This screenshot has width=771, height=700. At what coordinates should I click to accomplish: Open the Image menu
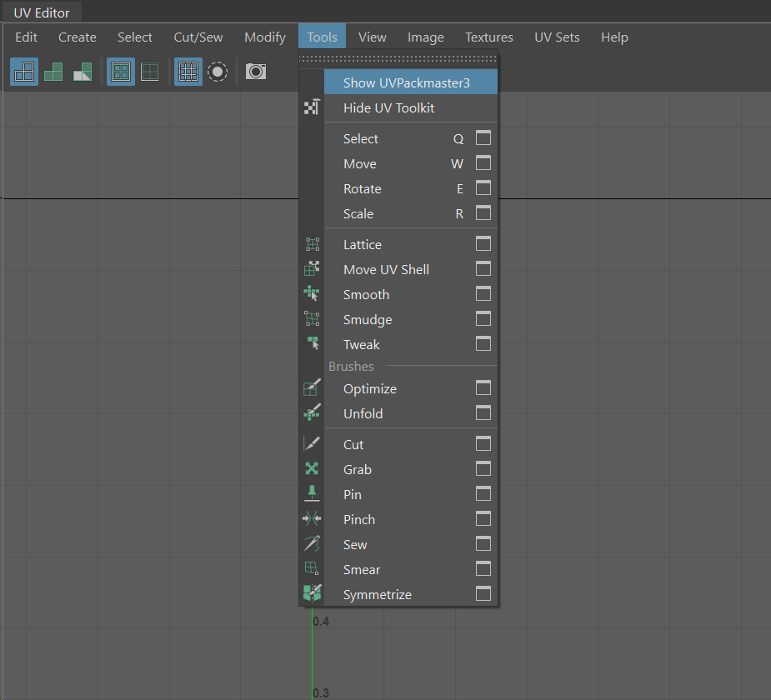(x=426, y=37)
